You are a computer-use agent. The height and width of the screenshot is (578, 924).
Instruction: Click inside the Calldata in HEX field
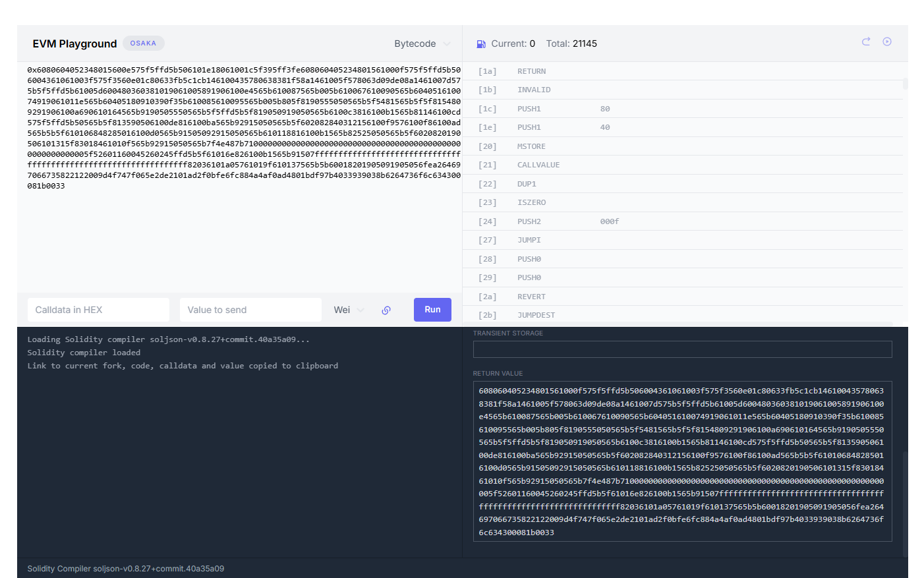98,309
